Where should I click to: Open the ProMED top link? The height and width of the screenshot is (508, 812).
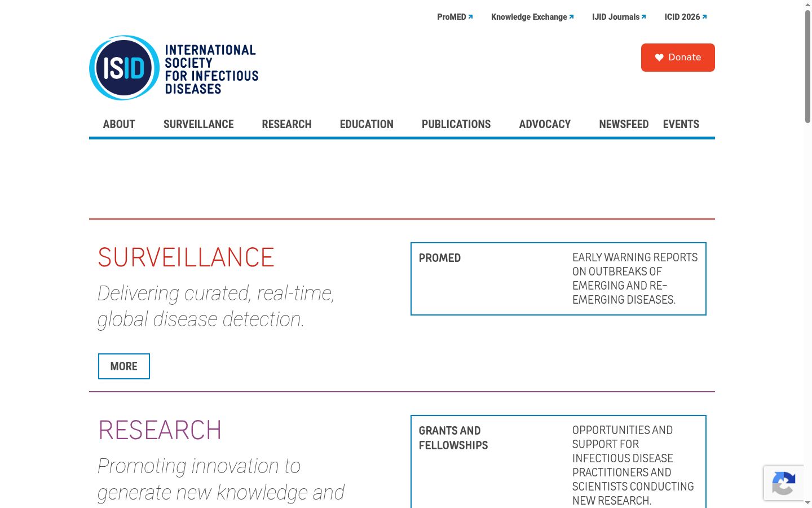(x=455, y=17)
